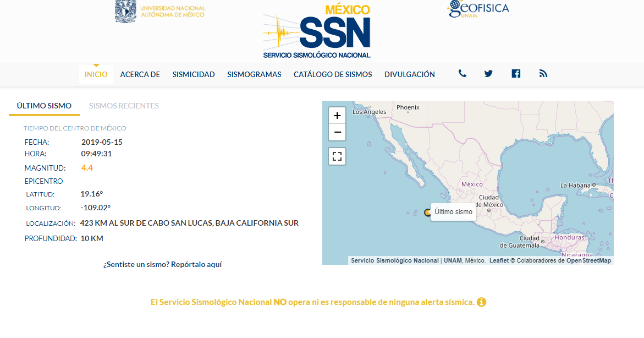This screenshot has width=644, height=338.
Task: Click the FECHA label
Action: (36, 142)
